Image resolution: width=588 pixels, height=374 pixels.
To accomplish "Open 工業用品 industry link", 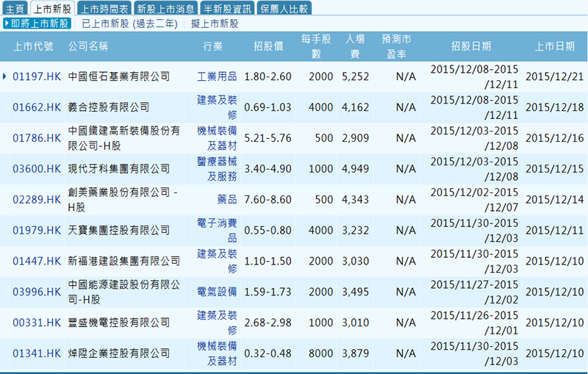I will coord(217,77).
